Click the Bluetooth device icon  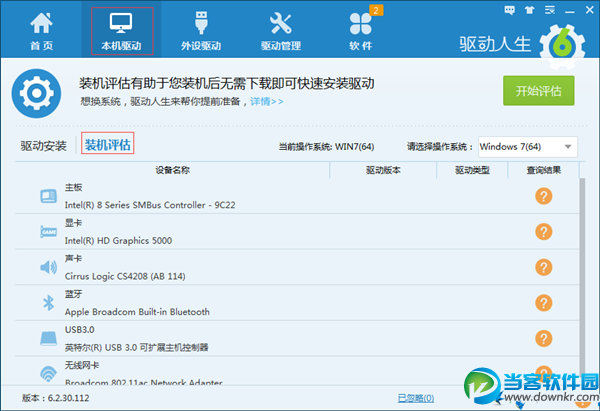click(x=49, y=303)
